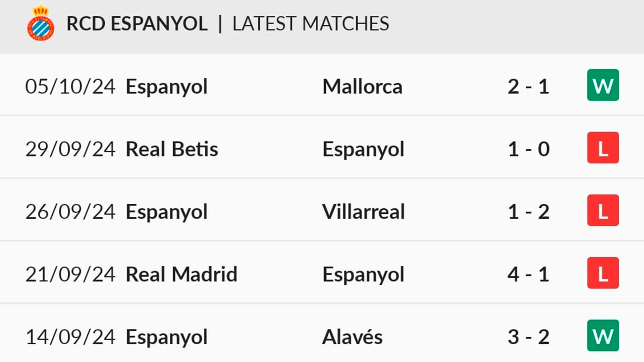Image resolution: width=644 pixels, height=362 pixels.
Task: Open the Real Betis team link
Action: [172, 149]
